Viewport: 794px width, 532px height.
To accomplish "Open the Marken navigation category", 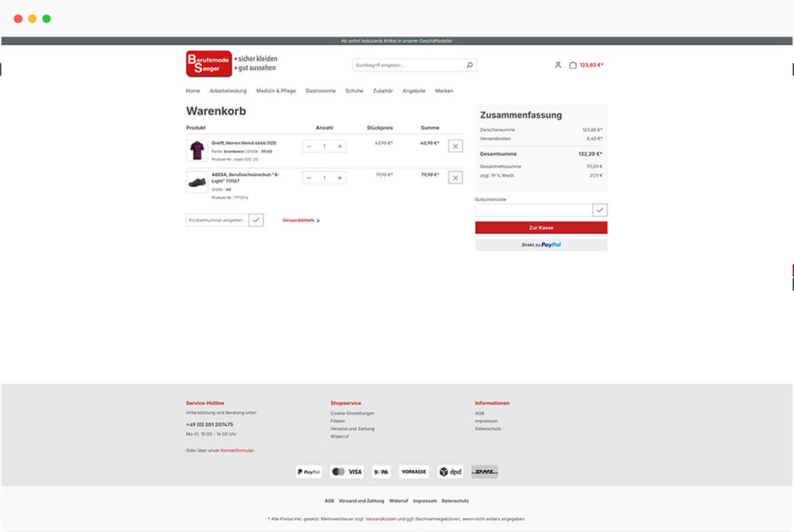I will [x=444, y=91].
